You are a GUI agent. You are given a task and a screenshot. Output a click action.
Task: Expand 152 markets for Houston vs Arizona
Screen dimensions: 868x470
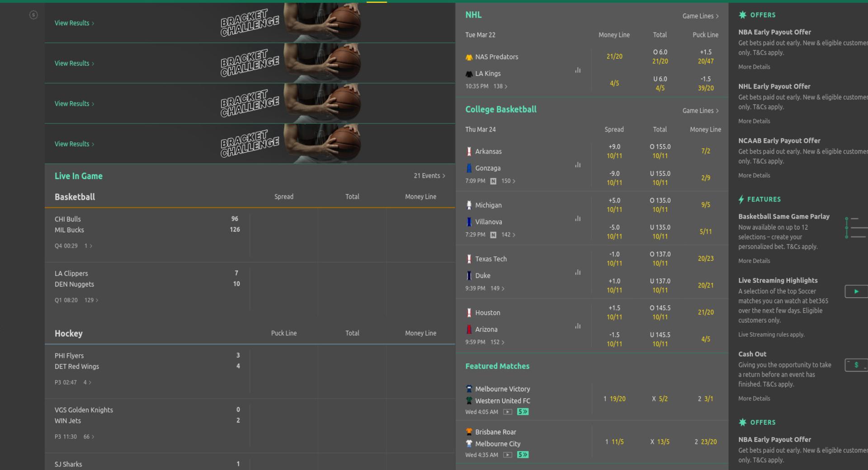coord(497,342)
